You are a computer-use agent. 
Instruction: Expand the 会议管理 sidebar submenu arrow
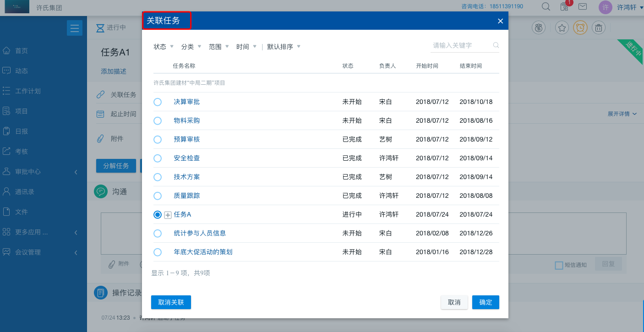tap(76, 252)
